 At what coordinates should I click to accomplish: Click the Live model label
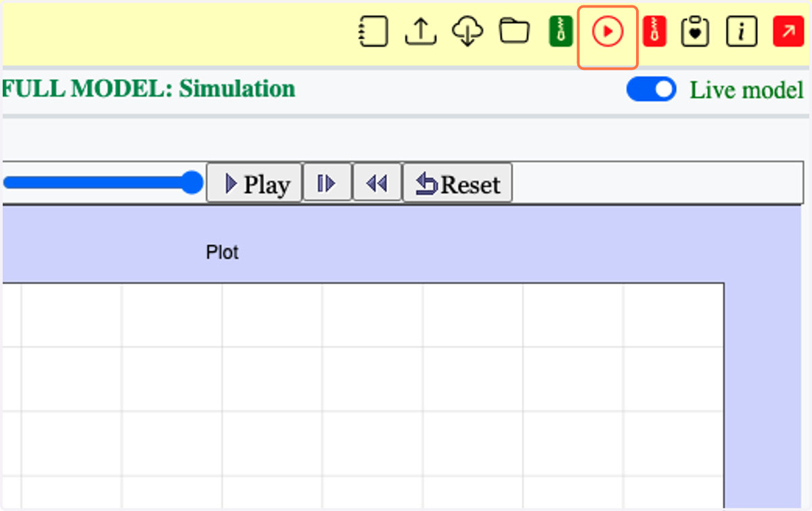point(747,90)
